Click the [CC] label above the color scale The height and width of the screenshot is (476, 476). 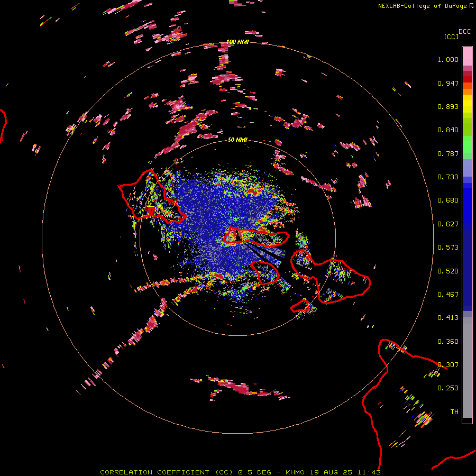451,36
